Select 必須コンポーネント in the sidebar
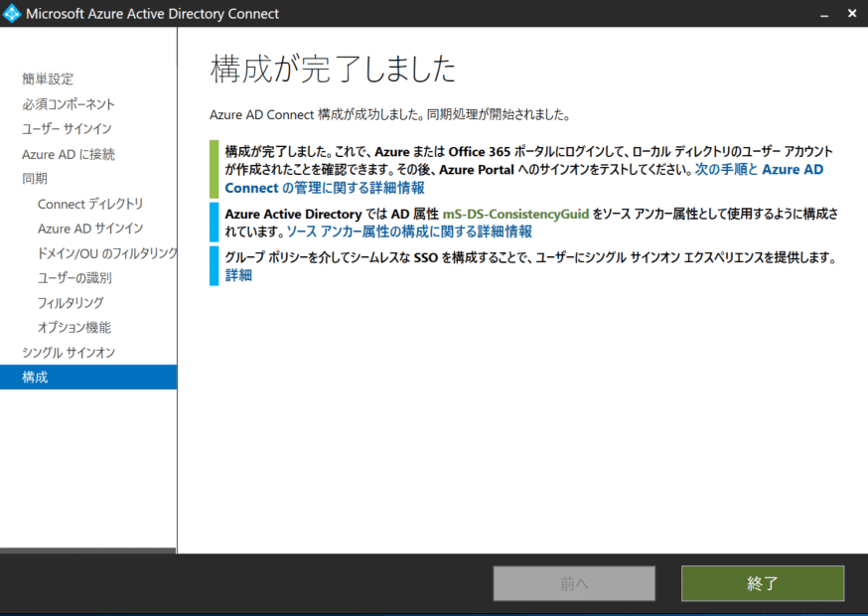Image resolution: width=868 pixels, height=616 pixels. tap(69, 104)
